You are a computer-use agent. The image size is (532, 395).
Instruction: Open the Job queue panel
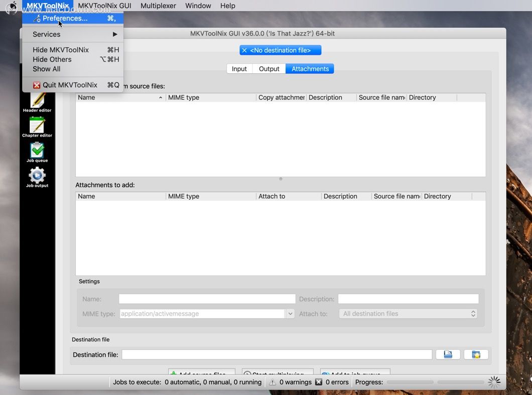37,152
